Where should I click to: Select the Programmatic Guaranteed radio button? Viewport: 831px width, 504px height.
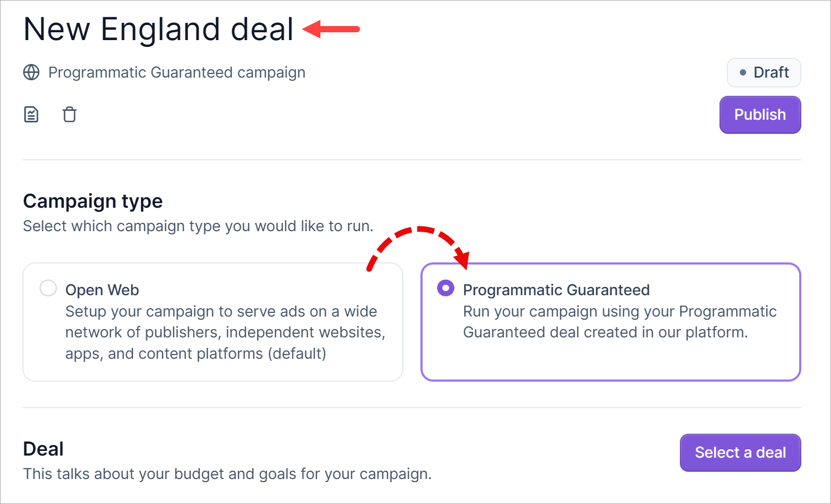pyautogui.click(x=445, y=288)
